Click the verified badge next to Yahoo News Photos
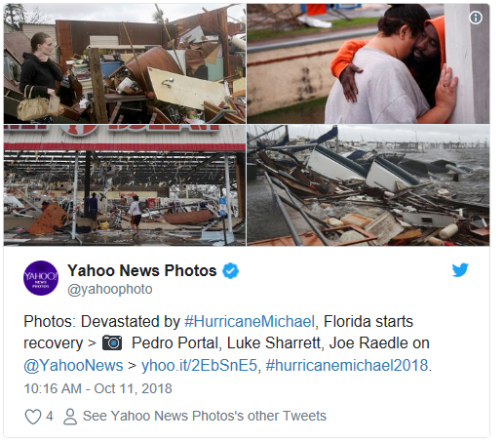The height and width of the screenshot is (442, 504). (x=230, y=270)
